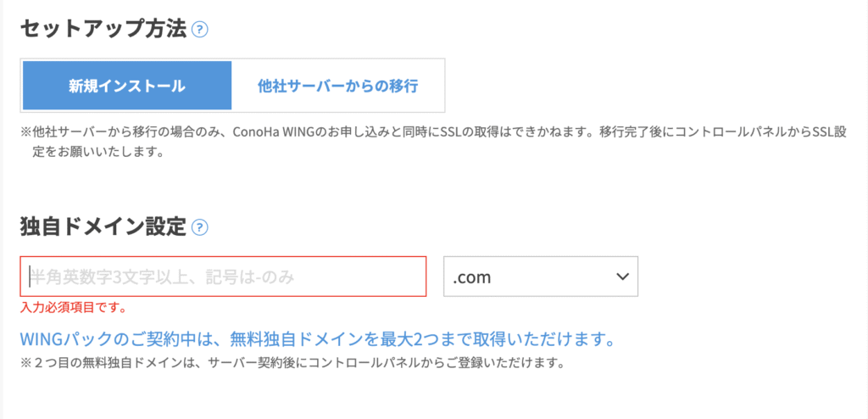
Task: Click the 独自ドメイン設定 heading text
Action: (x=102, y=226)
